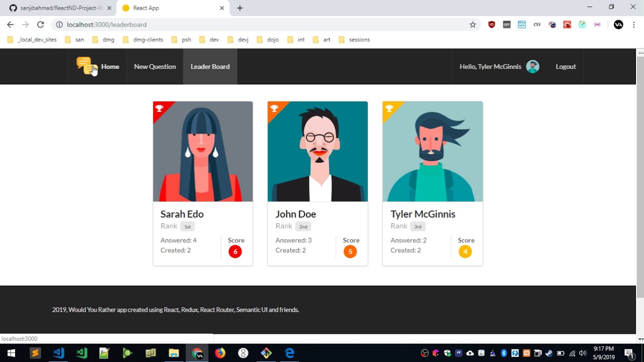
Task: Open File Explorer from the taskbar
Action: point(174,353)
